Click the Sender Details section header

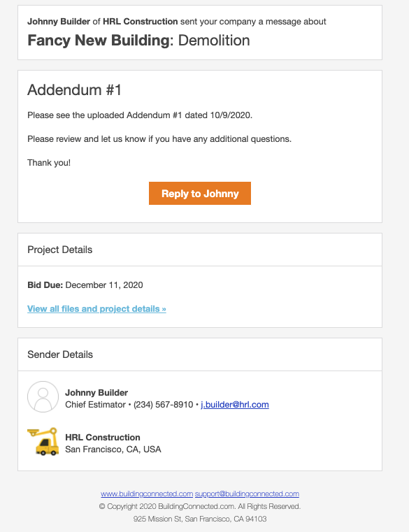pos(60,354)
